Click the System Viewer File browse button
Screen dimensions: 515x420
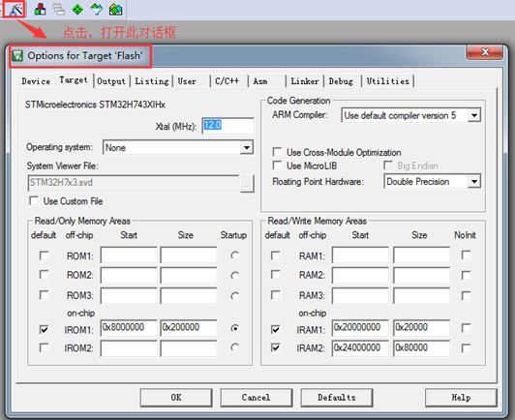247,184
